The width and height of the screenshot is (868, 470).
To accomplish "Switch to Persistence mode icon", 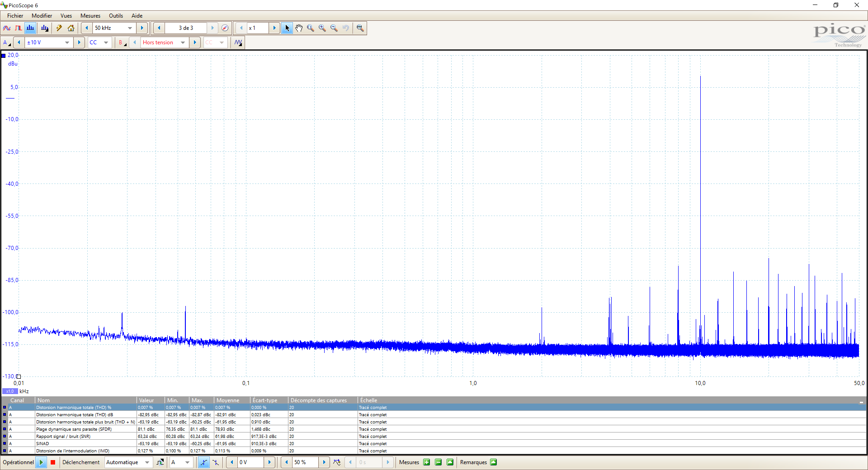I will (x=19, y=28).
